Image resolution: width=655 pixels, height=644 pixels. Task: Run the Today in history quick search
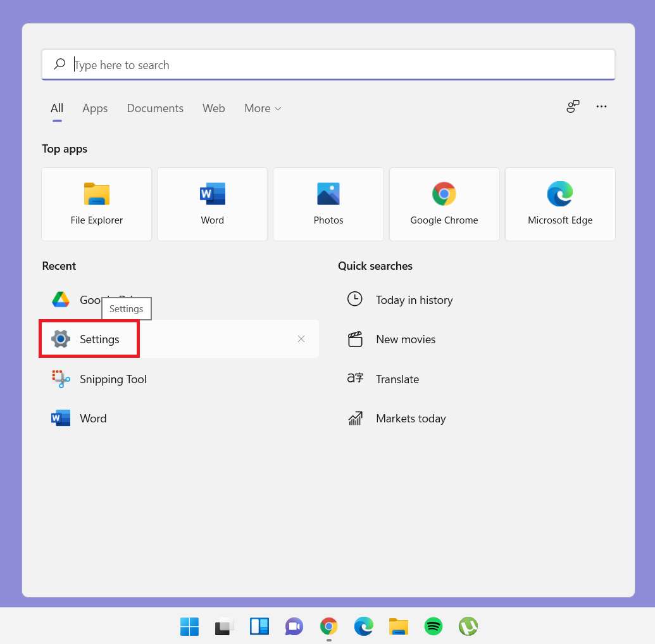pyautogui.click(x=476, y=300)
